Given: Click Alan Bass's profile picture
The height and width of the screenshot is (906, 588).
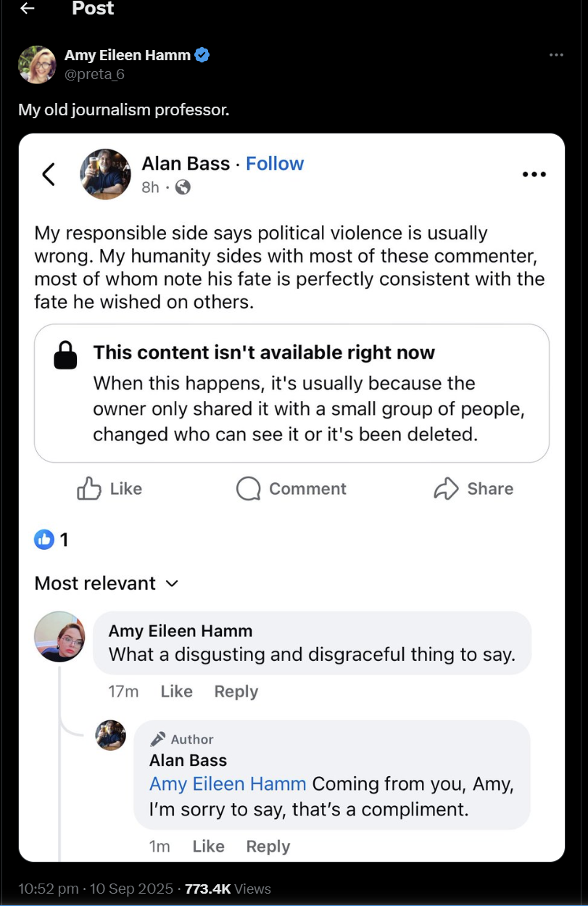Looking at the screenshot, I should pos(105,174).
